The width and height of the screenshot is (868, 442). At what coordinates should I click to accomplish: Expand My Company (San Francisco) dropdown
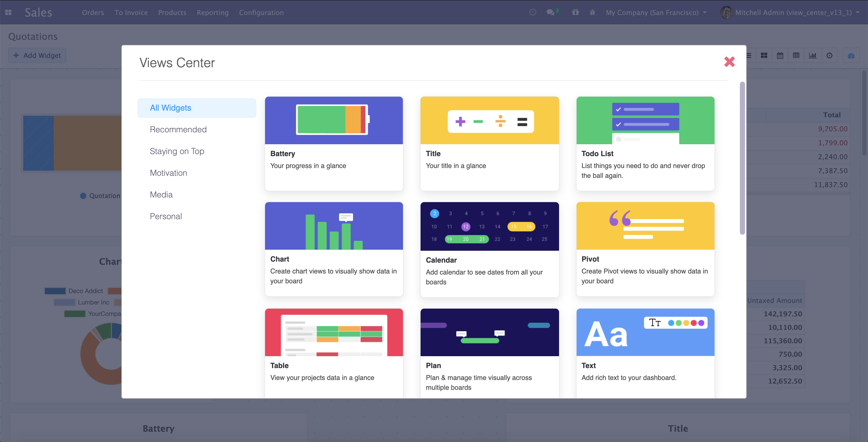656,12
